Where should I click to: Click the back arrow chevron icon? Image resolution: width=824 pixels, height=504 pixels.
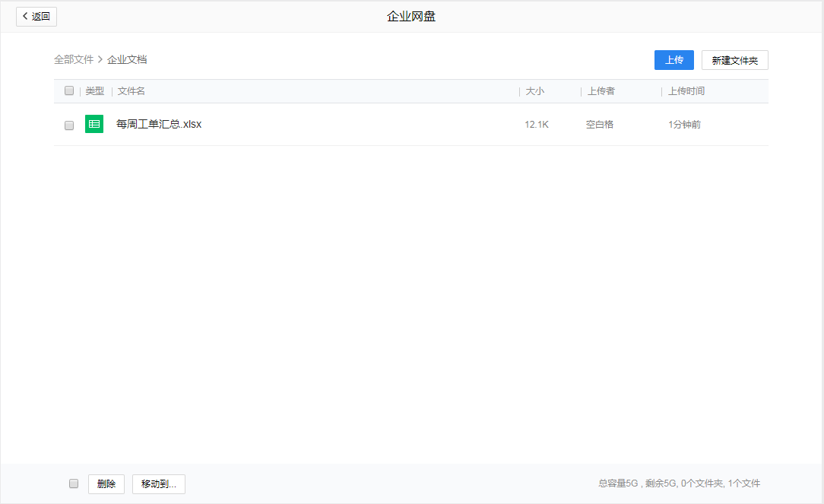pos(25,16)
